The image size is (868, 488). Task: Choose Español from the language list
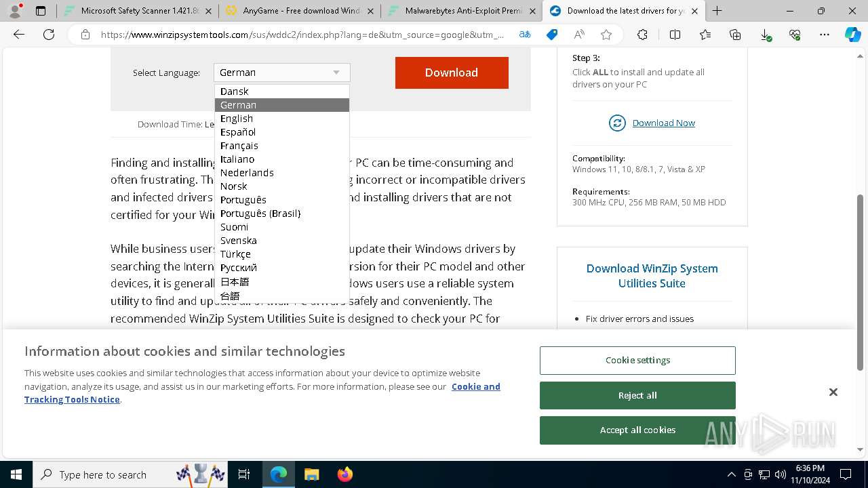tap(282, 132)
